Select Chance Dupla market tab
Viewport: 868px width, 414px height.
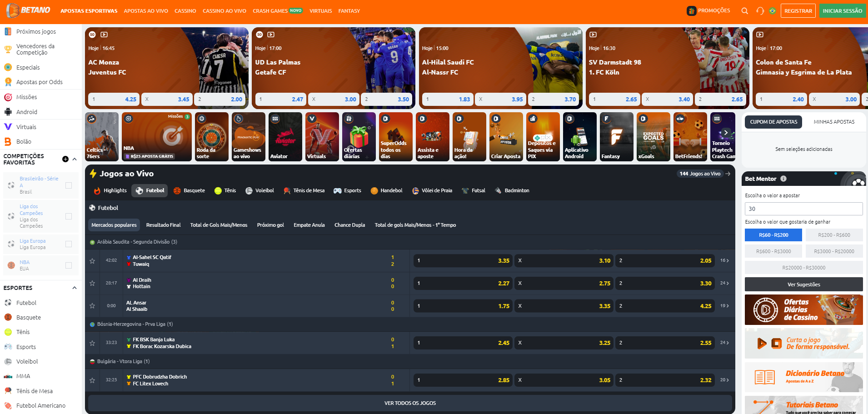click(x=349, y=225)
